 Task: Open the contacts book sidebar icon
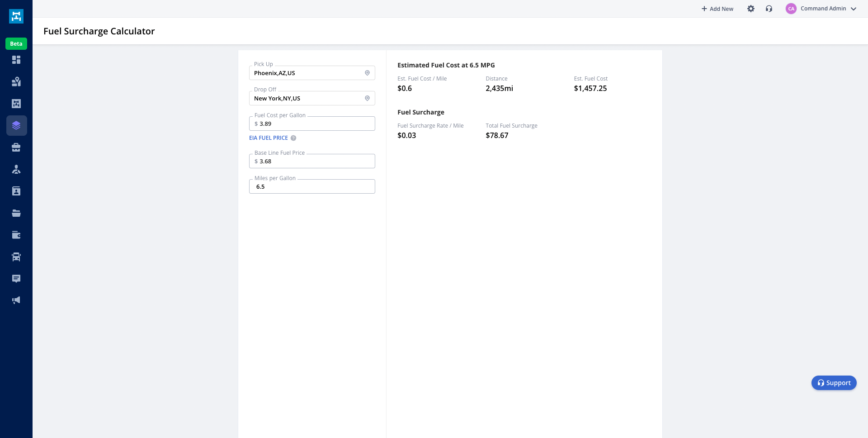point(16,191)
